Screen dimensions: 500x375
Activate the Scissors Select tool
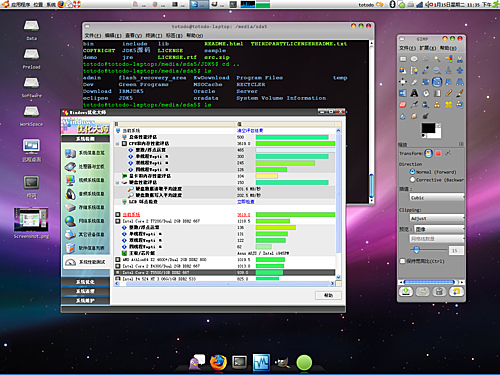pos(460,59)
